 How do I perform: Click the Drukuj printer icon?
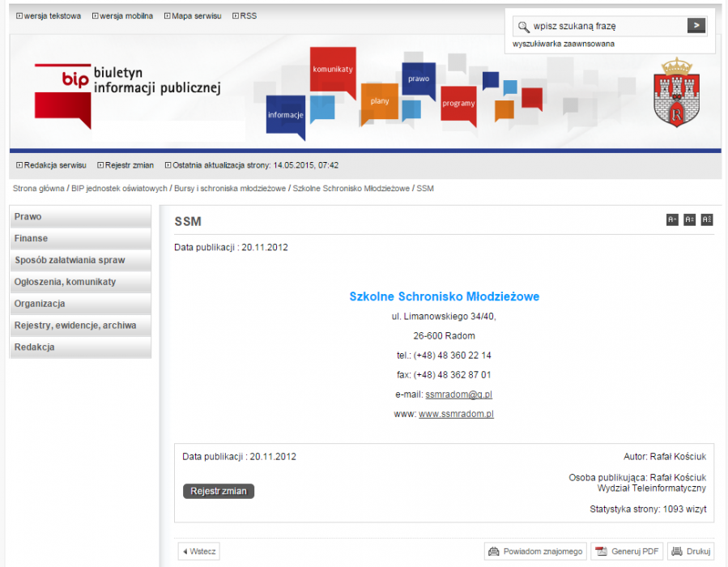click(x=677, y=552)
